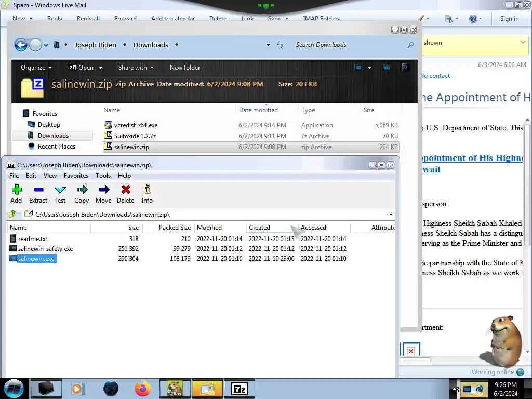This screenshot has height=399, width=532.
Task: Expand the Open button dropdown arrow
Action: pyautogui.click(x=100, y=68)
